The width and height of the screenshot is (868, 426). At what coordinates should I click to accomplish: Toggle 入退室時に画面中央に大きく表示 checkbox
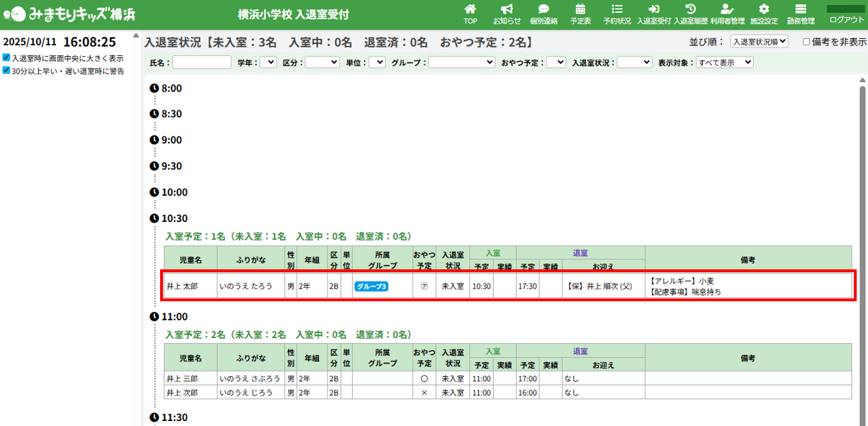click(6, 57)
